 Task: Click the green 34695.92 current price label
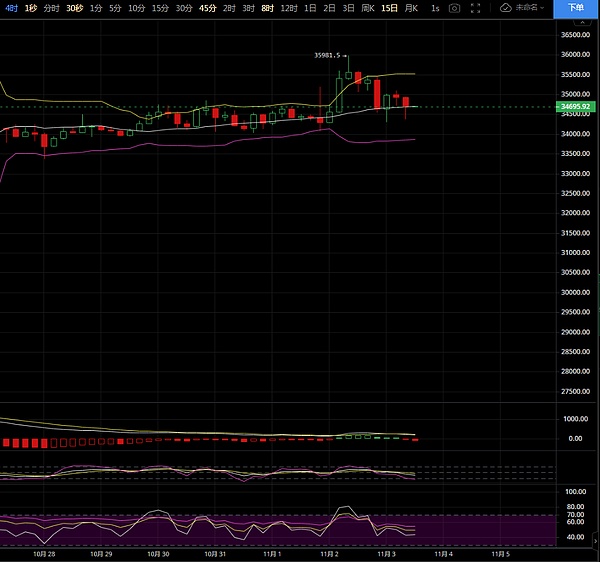click(x=578, y=106)
